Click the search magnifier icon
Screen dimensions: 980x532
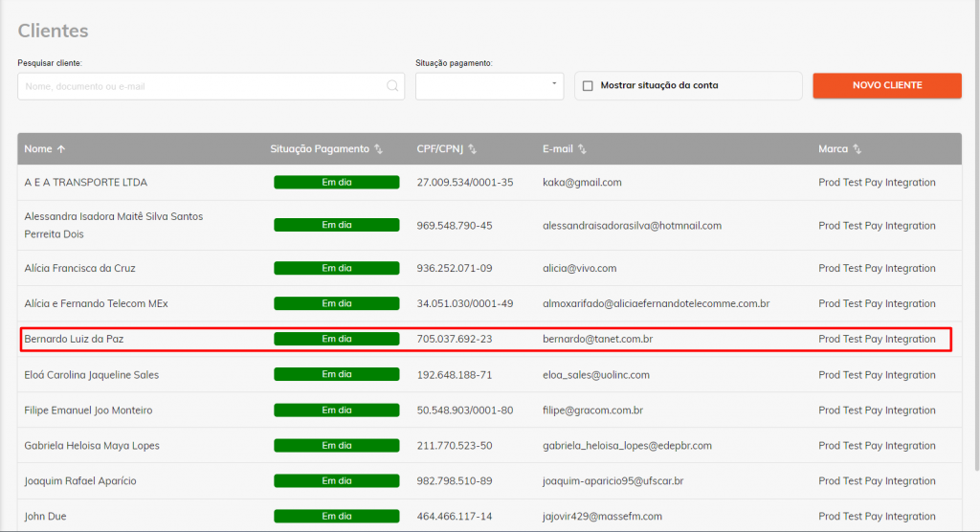[x=391, y=86]
